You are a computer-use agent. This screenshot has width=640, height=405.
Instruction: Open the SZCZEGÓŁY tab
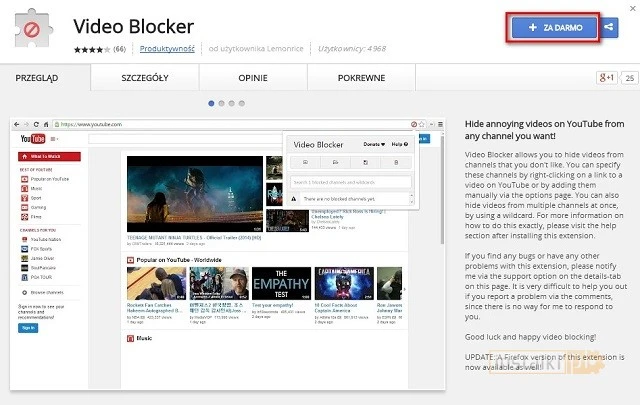click(145, 78)
